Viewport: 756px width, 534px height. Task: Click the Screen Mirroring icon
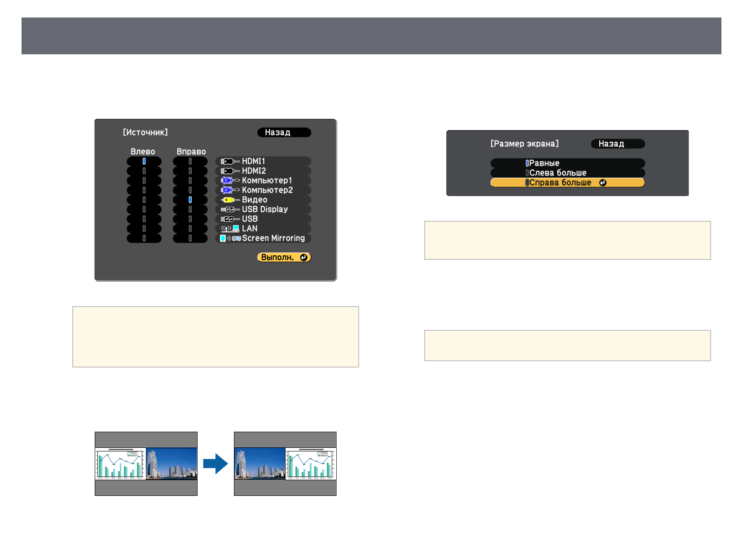[x=230, y=238]
